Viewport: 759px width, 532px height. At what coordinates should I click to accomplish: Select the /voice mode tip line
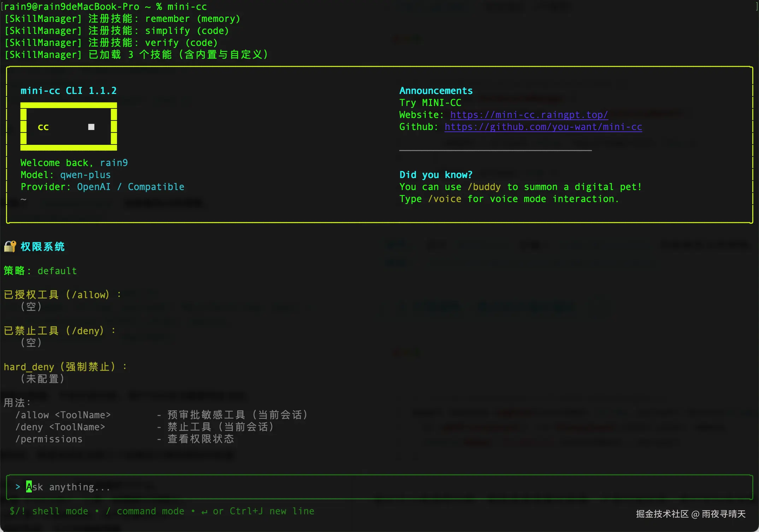click(509, 199)
